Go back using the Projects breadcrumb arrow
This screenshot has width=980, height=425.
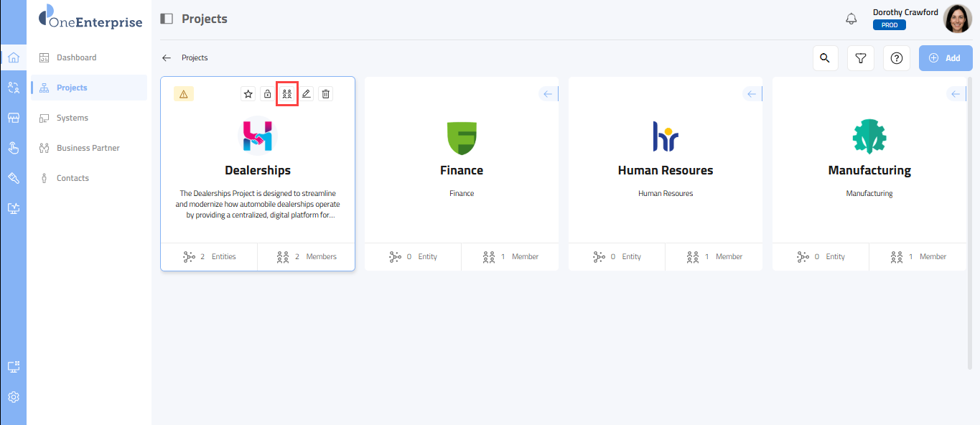pyautogui.click(x=167, y=58)
